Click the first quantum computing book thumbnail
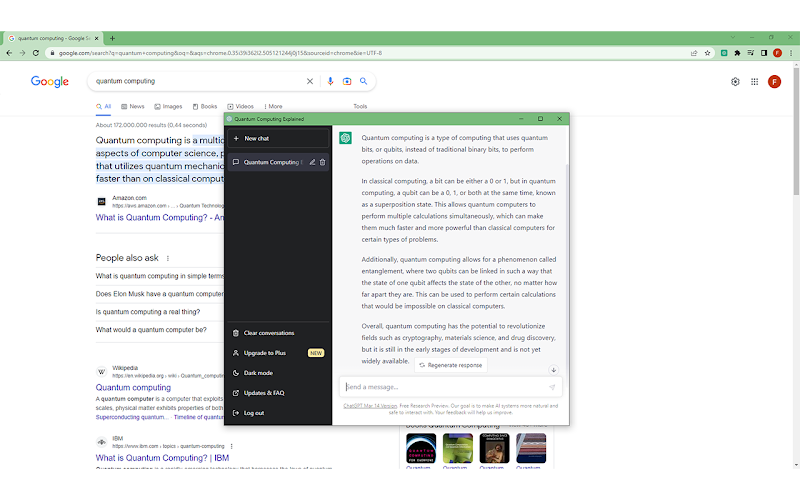The width and height of the screenshot is (800, 500). coord(421,448)
